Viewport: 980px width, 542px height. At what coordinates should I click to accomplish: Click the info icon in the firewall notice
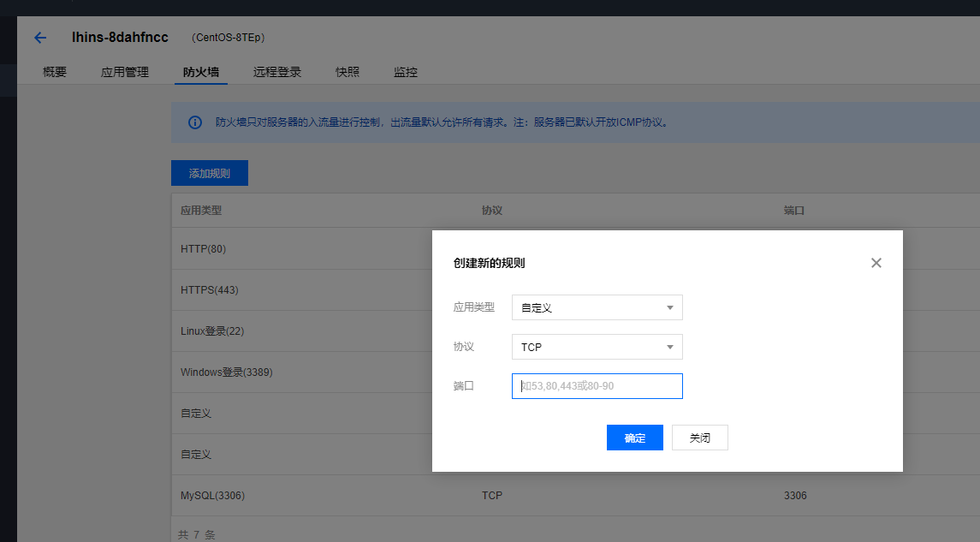[194, 122]
